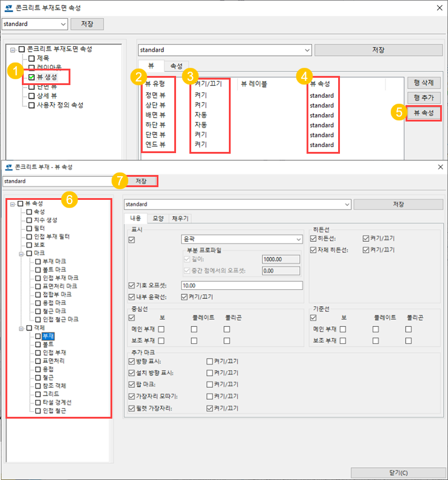Click the 저장 button in the 뷰 속성 header
The width and height of the screenshot is (448, 480).
(141, 181)
